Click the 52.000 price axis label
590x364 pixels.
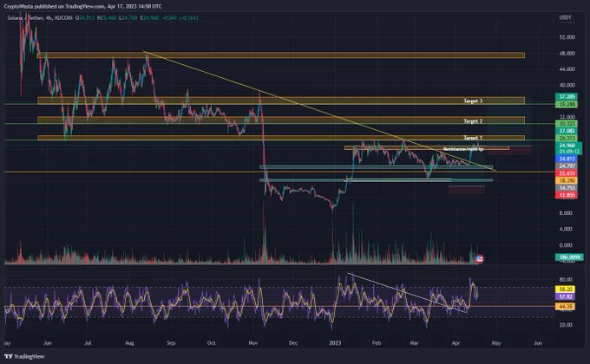coord(567,37)
